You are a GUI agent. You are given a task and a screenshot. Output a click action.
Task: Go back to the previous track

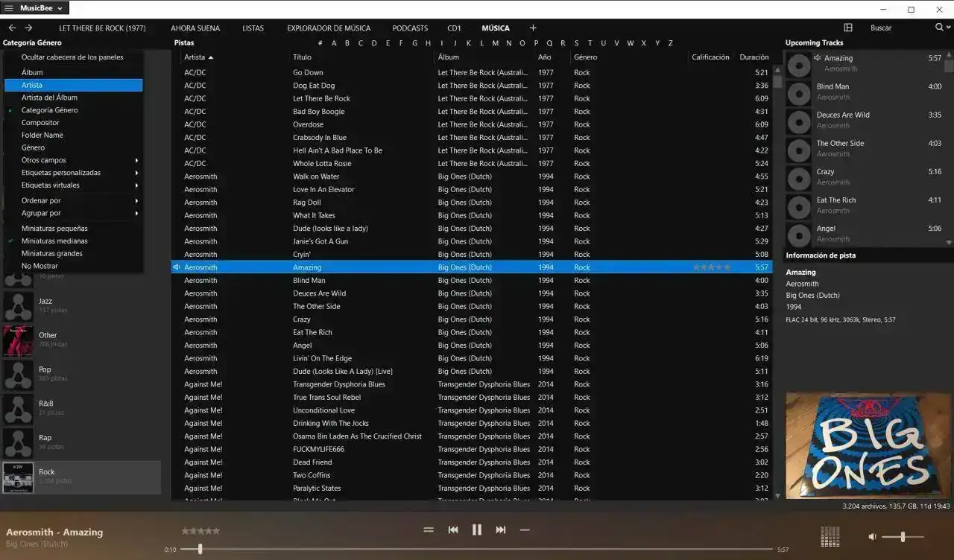pyautogui.click(x=452, y=529)
